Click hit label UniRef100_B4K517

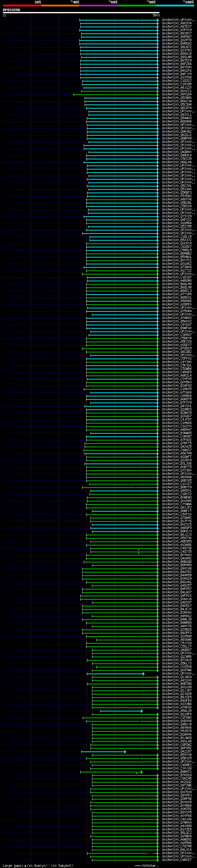click(177, 606)
